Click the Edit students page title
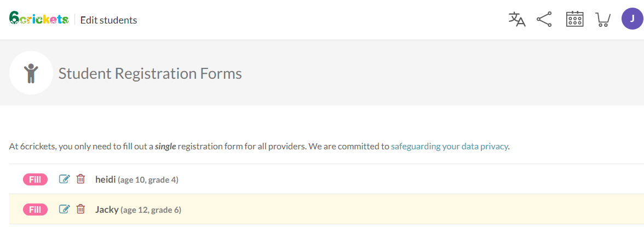644x227 pixels. point(108,20)
